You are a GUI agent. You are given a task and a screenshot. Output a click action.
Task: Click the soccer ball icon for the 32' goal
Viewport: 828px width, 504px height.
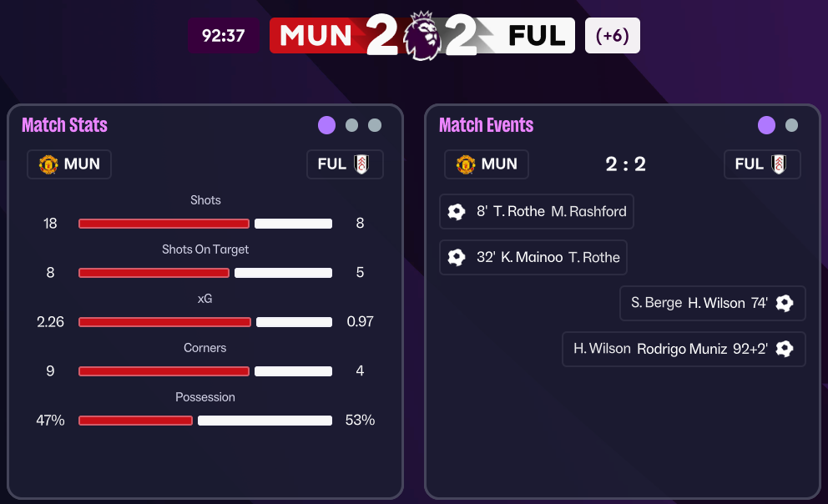(x=457, y=257)
